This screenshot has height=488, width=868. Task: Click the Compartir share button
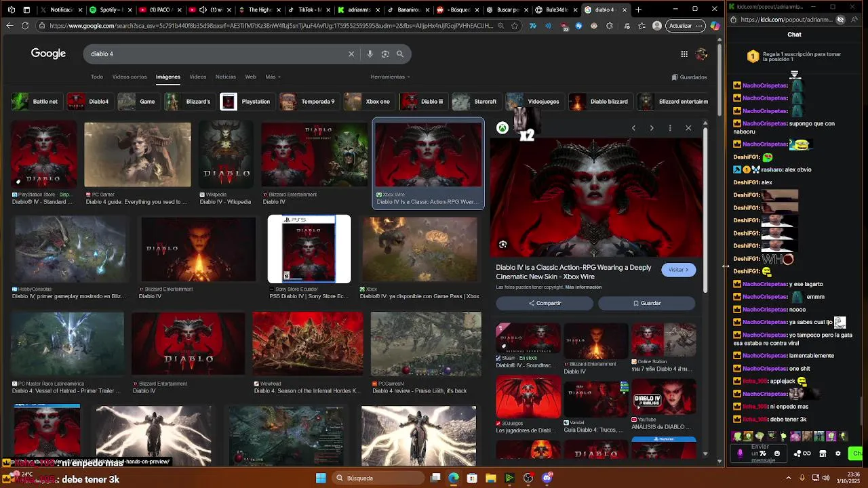545,303
